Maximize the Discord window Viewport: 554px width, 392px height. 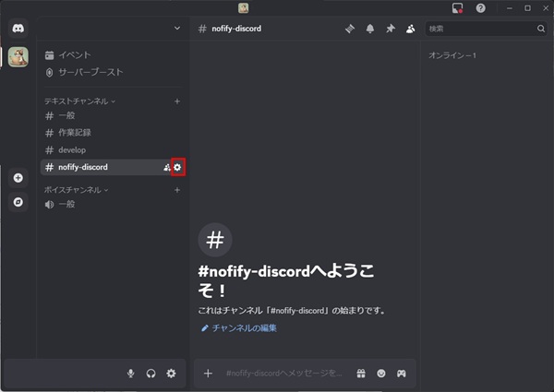coord(527,8)
